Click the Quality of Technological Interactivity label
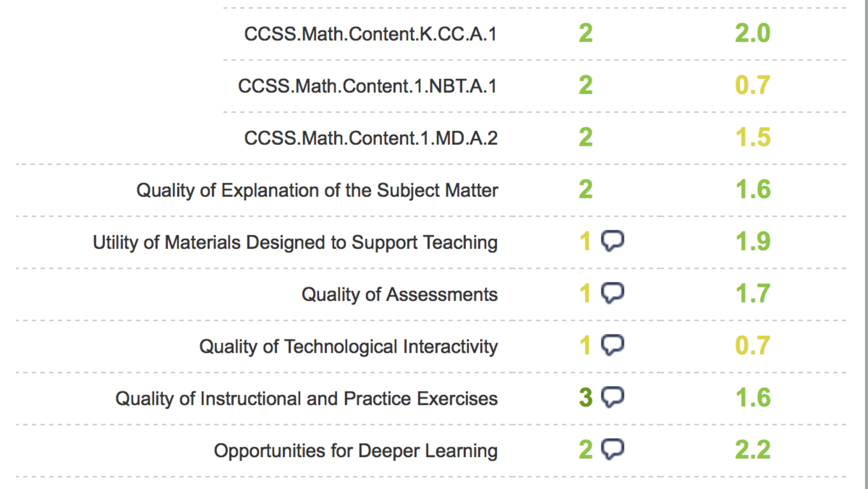Image resolution: width=868 pixels, height=489 pixels. pos(348,347)
